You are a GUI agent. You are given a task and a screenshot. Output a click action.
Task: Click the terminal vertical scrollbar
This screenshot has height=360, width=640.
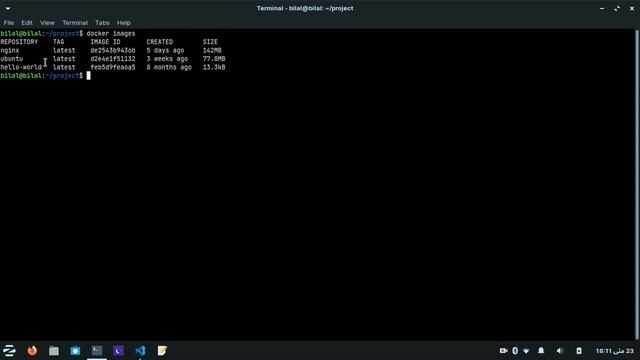[x=638, y=184]
